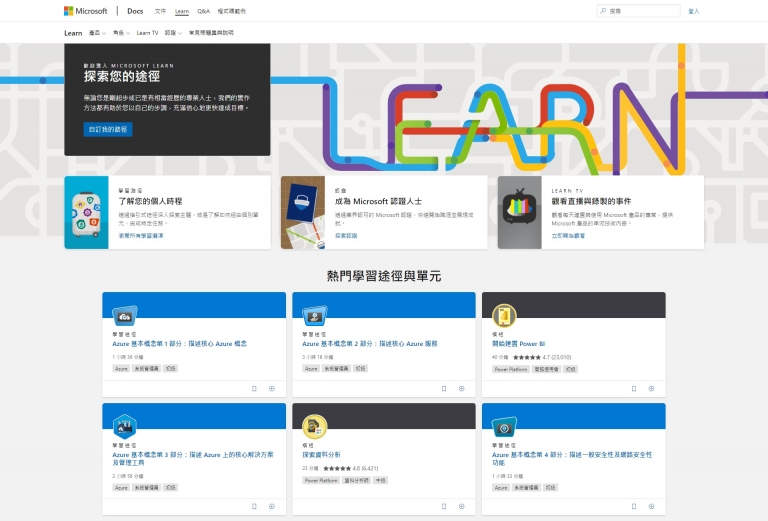The image size is (768, 521).
Task: Click the blue button in the 探索您的途徑 banner
Action: click(108, 129)
